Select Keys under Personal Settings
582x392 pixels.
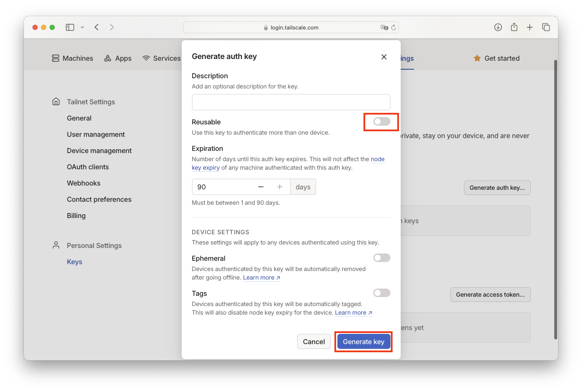coord(74,262)
